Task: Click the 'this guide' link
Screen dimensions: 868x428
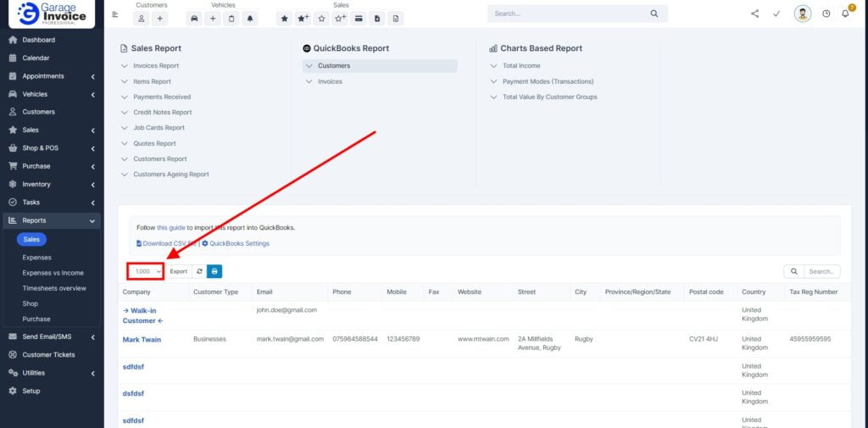Action: [x=171, y=228]
